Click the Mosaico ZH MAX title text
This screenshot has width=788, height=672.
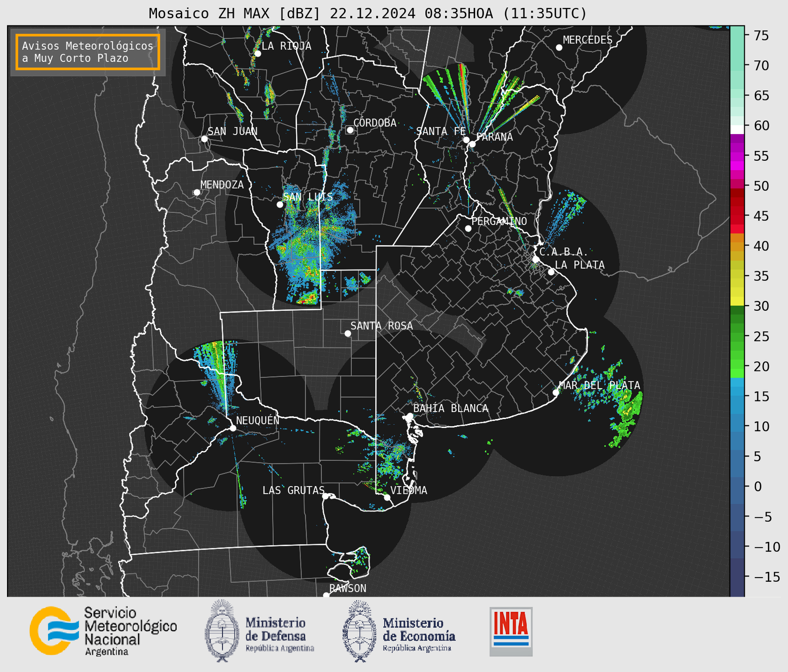[x=368, y=13]
